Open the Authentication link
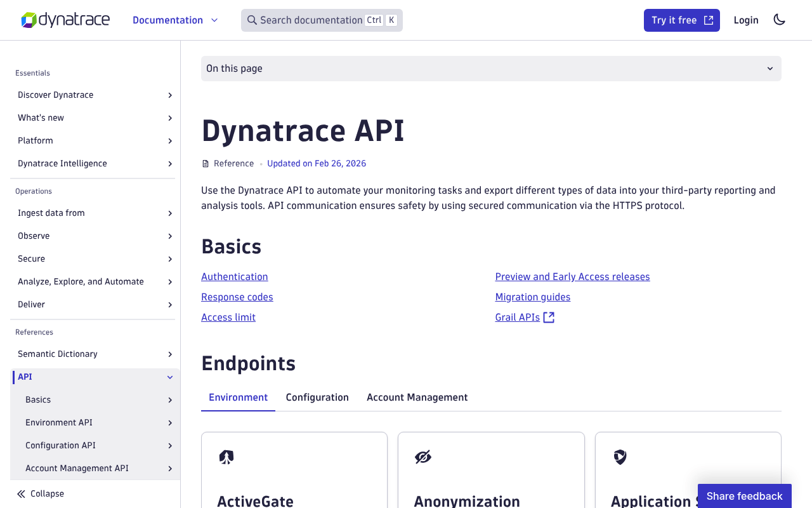Image resolution: width=812 pixels, height=508 pixels. click(x=235, y=277)
